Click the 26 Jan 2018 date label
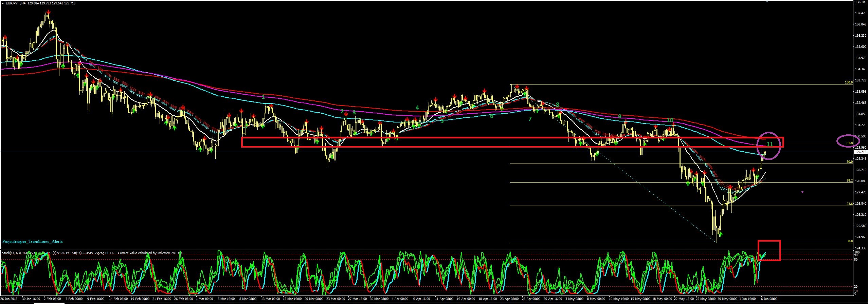This screenshot has height=304, width=868. click(8, 299)
